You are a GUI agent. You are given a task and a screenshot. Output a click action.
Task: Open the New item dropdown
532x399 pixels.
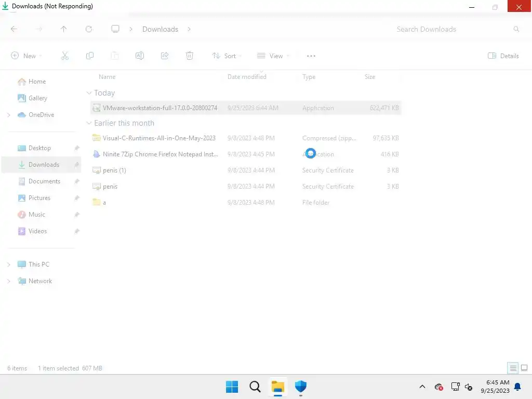click(x=26, y=56)
